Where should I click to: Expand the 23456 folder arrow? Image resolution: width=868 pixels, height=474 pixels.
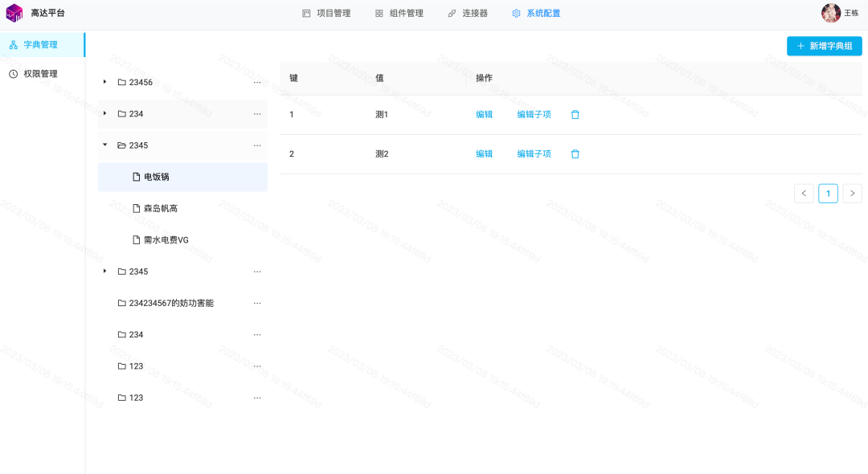coord(104,82)
